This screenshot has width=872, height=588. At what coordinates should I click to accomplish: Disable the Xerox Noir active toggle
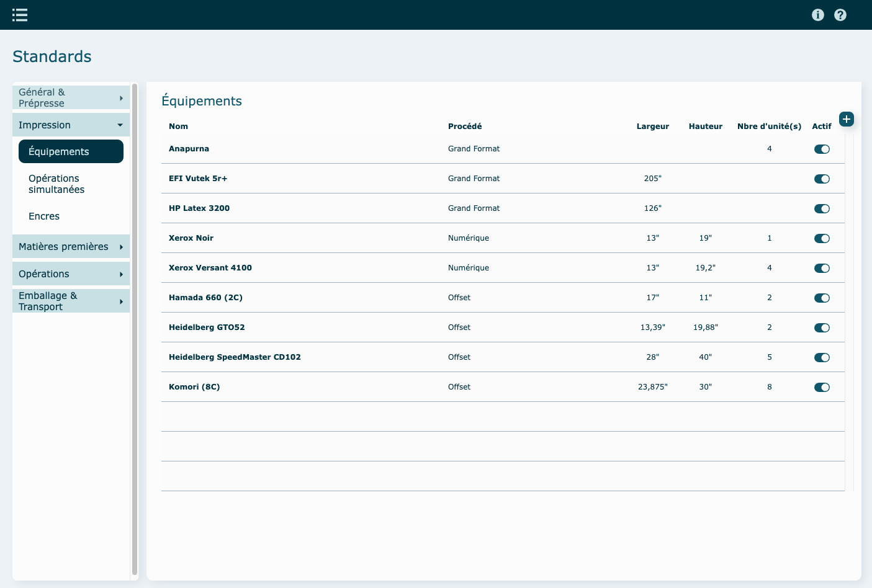click(x=822, y=238)
